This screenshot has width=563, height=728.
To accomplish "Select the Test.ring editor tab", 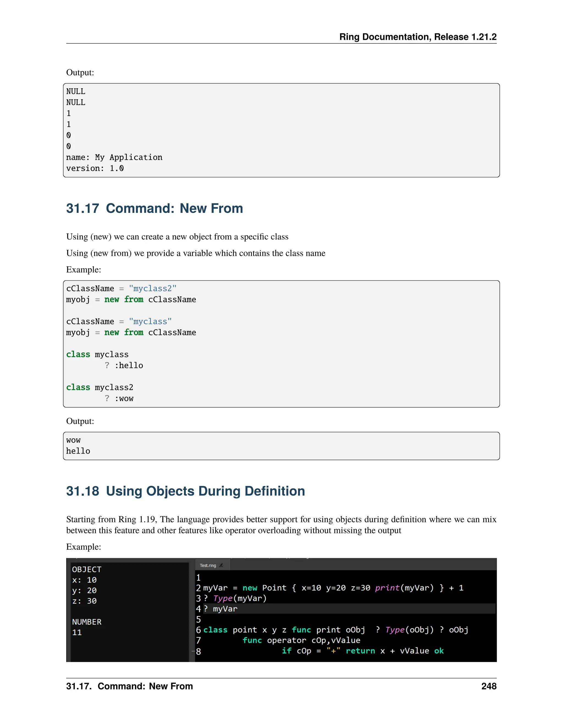I will pos(208,565).
